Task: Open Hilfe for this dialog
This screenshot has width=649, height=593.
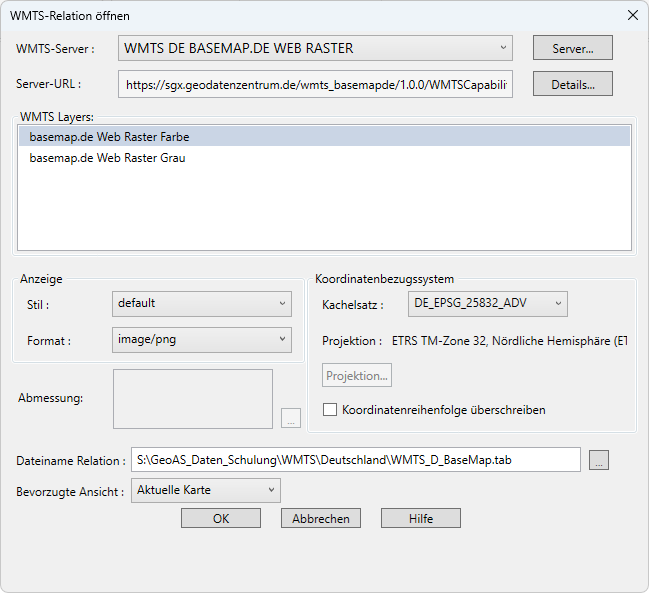Action: (x=421, y=518)
